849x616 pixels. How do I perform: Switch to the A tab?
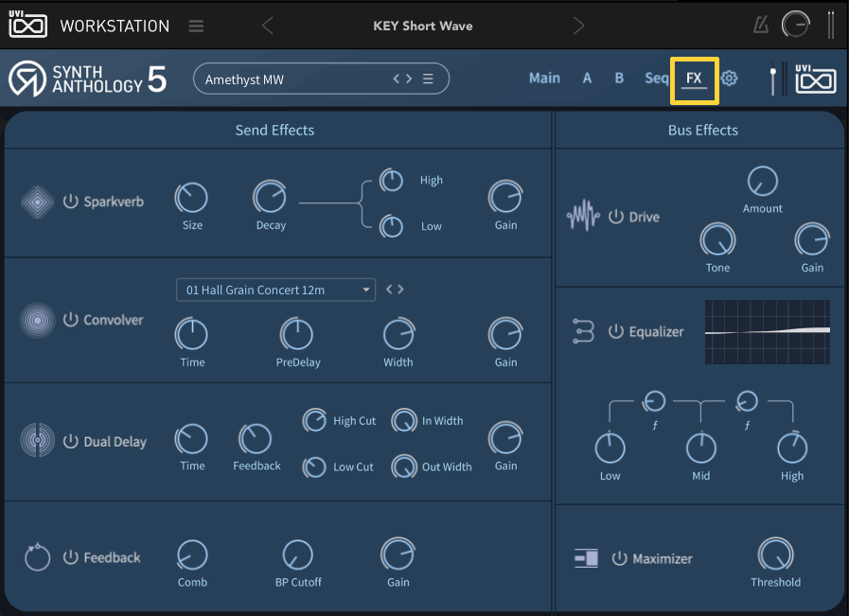[x=587, y=78]
